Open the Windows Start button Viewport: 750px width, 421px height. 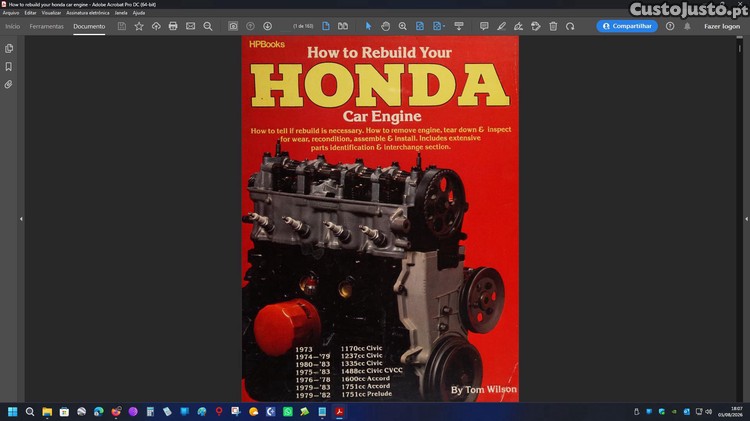tap(12, 411)
